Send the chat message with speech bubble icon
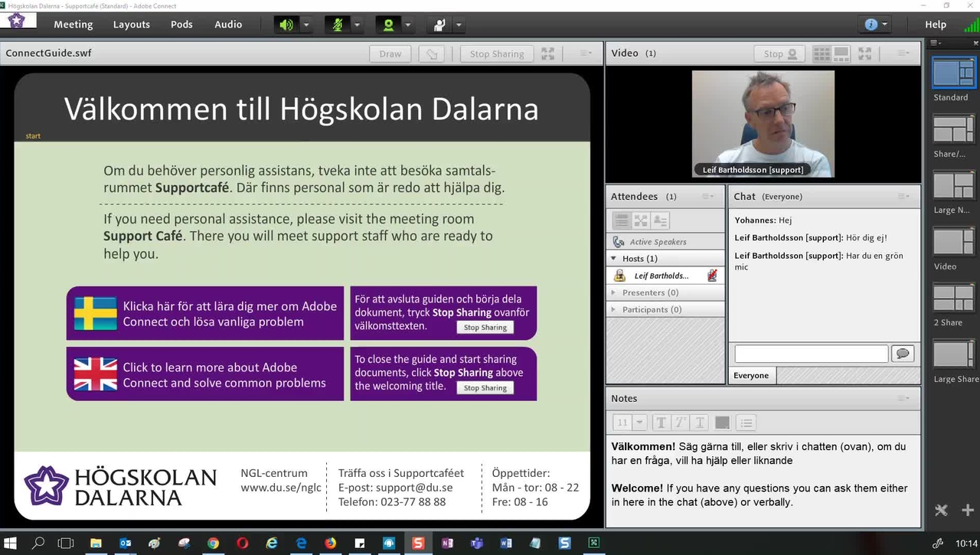This screenshot has width=980, height=555. point(903,354)
